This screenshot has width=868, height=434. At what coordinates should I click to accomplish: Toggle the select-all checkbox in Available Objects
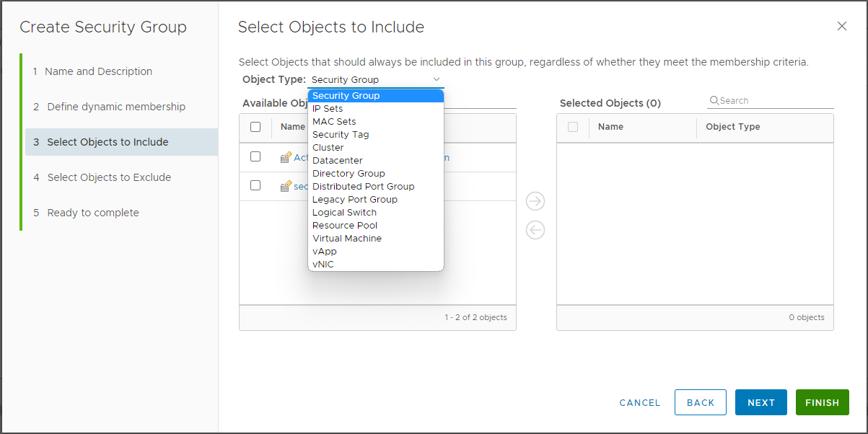(x=255, y=127)
